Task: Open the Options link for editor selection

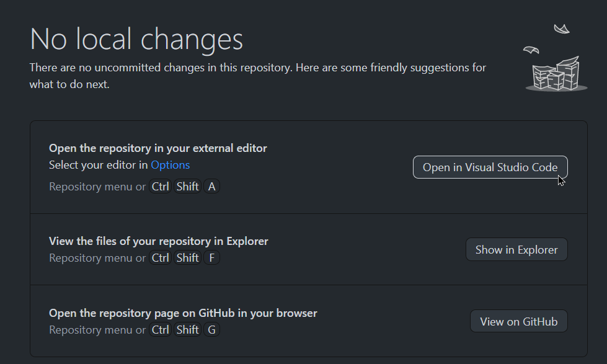Action: (x=171, y=165)
